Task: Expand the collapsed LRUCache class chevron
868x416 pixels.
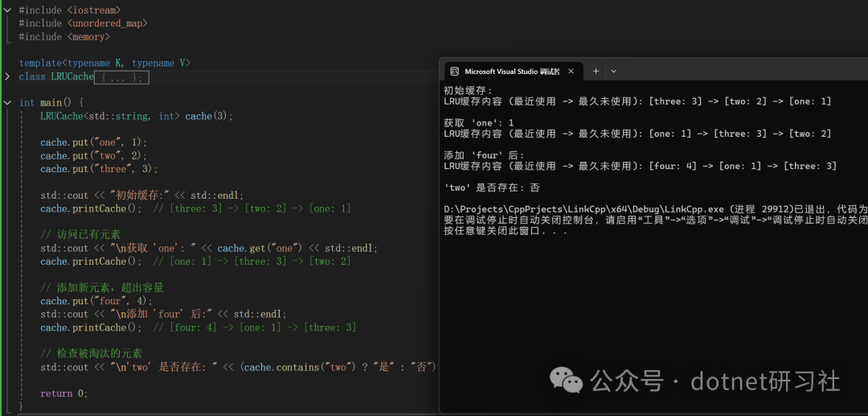Action: [x=6, y=76]
